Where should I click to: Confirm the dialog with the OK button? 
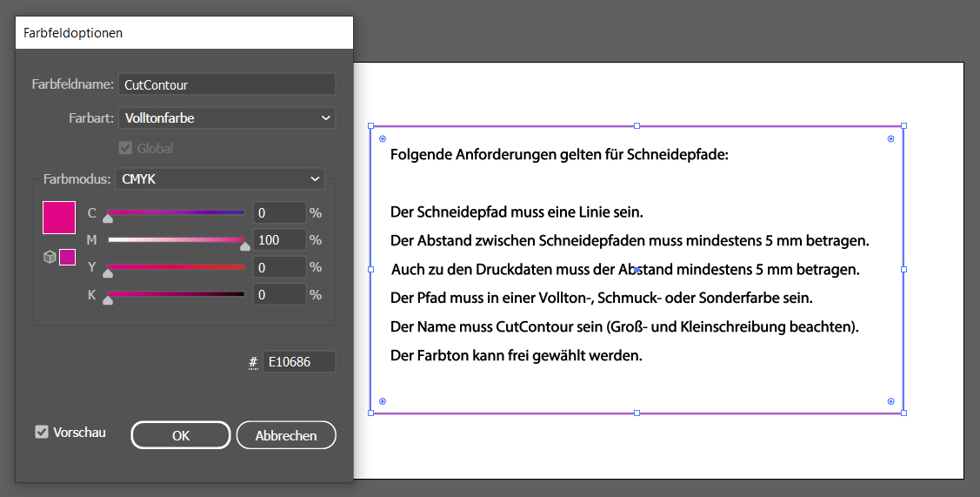[181, 435]
